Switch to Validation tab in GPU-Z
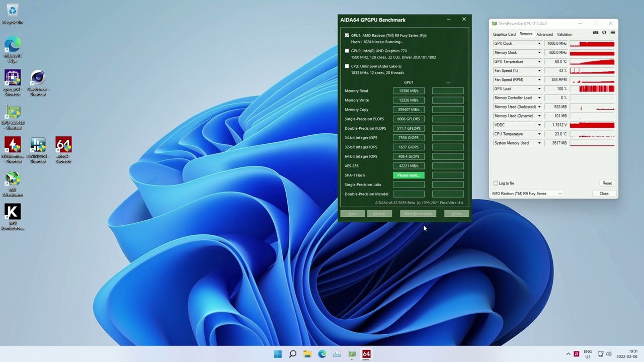This screenshot has width=644, height=362. point(565,34)
